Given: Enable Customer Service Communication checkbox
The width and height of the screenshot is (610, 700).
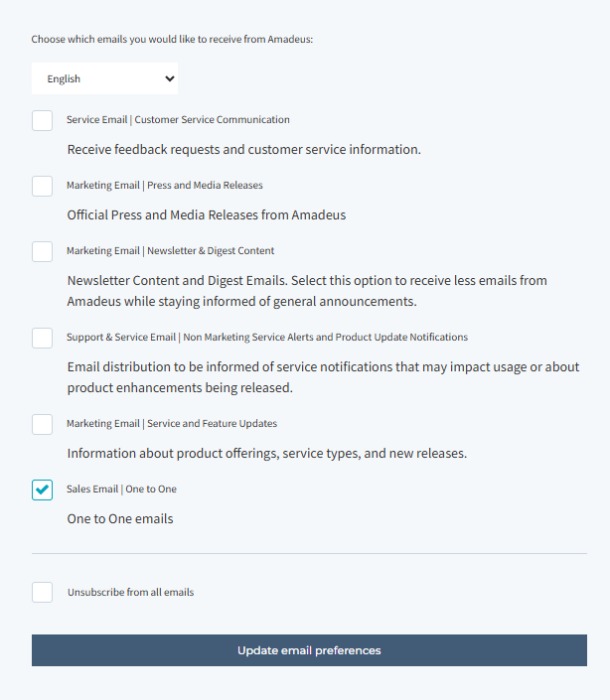Looking at the screenshot, I should (x=42, y=120).
